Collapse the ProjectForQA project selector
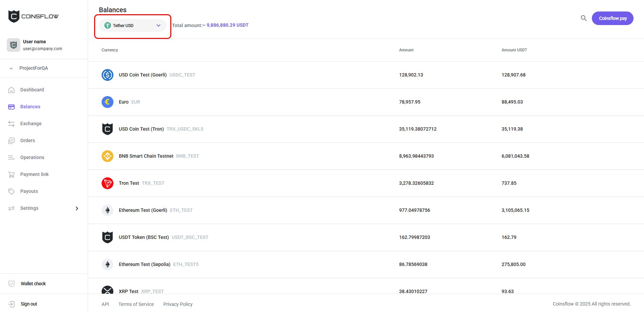This screenshot has width=644, height=312. tap(12, 68)
